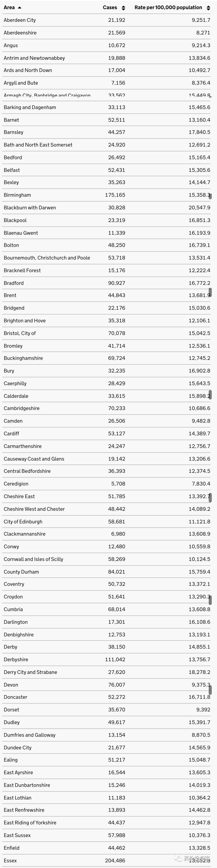Click the Essex cases value 204,486
The height and width of the screenshot is (868, 217).
pos(115,860)
